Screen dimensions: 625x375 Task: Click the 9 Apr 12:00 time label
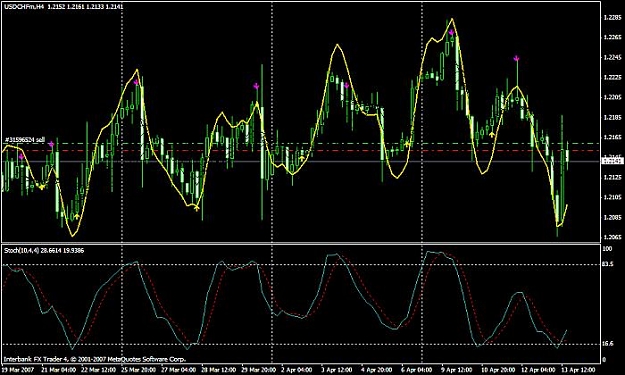(457, 369)
